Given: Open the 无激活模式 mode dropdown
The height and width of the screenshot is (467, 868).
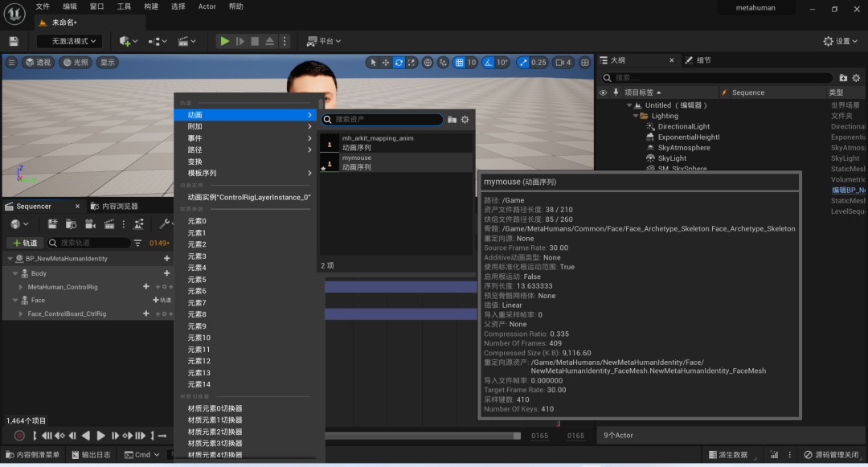Looking at the screenshot, I should click(74, 41).
